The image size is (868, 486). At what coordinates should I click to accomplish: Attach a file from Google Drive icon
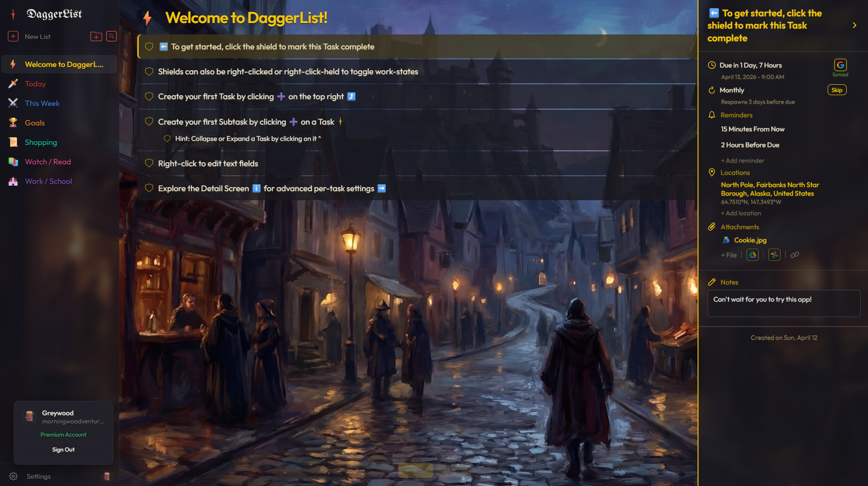[x=752, y=255]
